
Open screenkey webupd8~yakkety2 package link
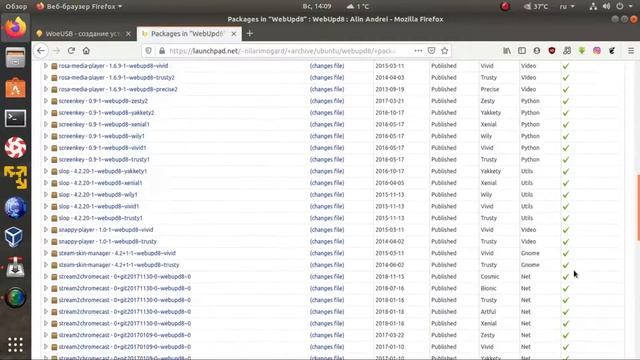coord(106,113)
